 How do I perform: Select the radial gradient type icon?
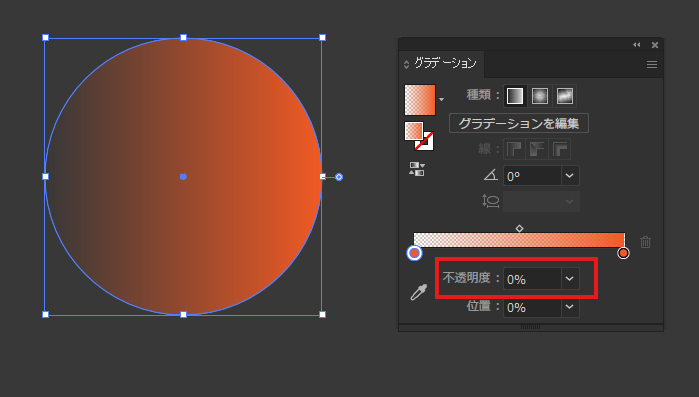[x=540, y=96]
